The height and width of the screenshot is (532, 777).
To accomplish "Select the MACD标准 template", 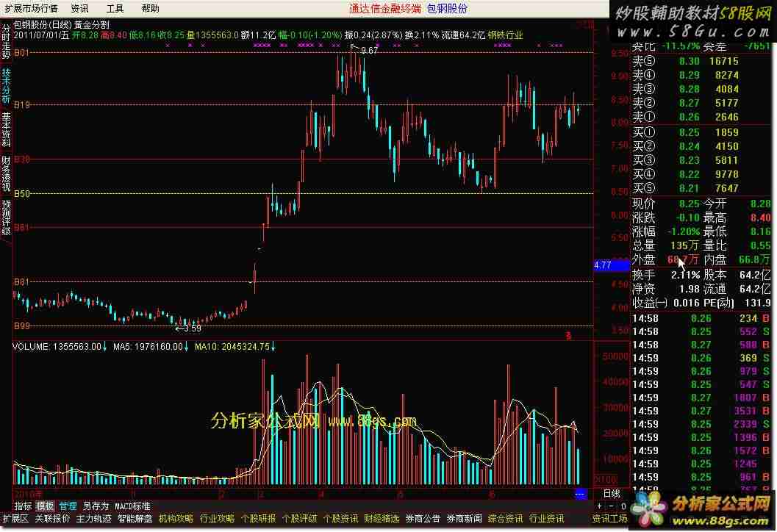I will point(132,506).
